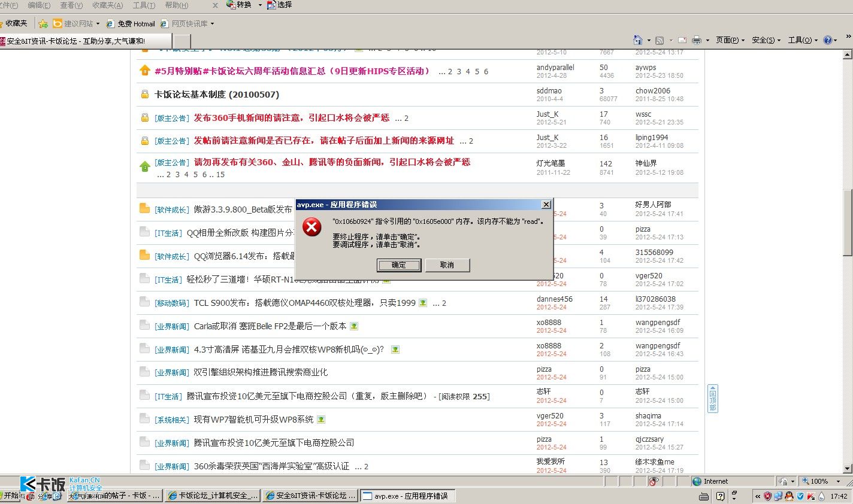Expand the Home button dropdown arrow

point(649,41)
